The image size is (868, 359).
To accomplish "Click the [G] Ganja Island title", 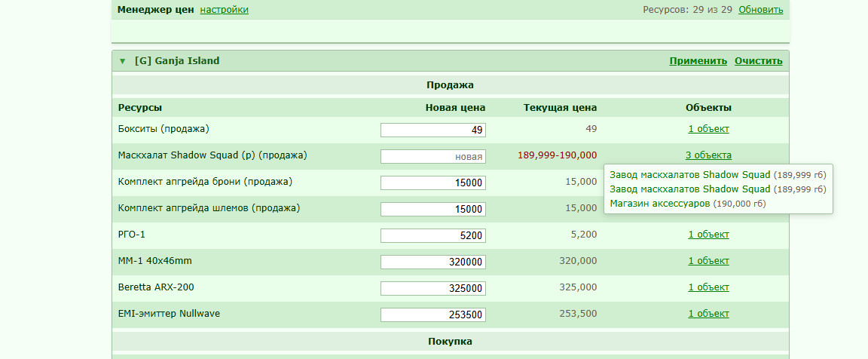I will (x=177, y=61).
